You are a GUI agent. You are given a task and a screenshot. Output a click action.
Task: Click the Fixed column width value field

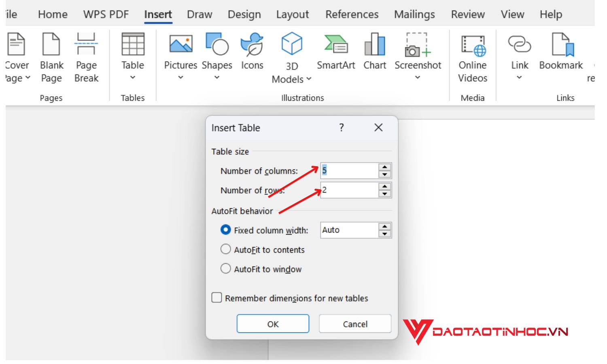[x=350, y=230]
